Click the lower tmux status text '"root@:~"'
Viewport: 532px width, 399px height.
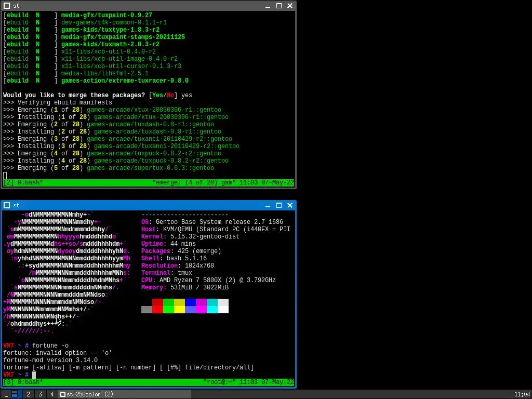[220, 382]
